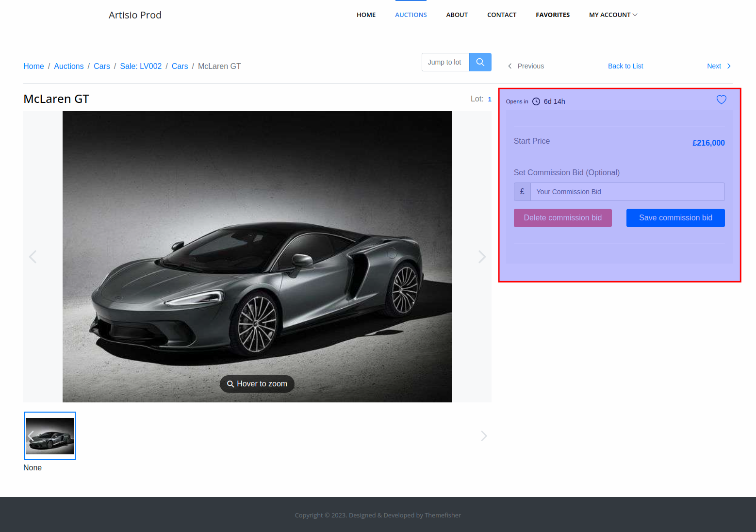Viewport: 756px width, 532px height.
Task: Open the Contact page
Action: pos(502,15)
